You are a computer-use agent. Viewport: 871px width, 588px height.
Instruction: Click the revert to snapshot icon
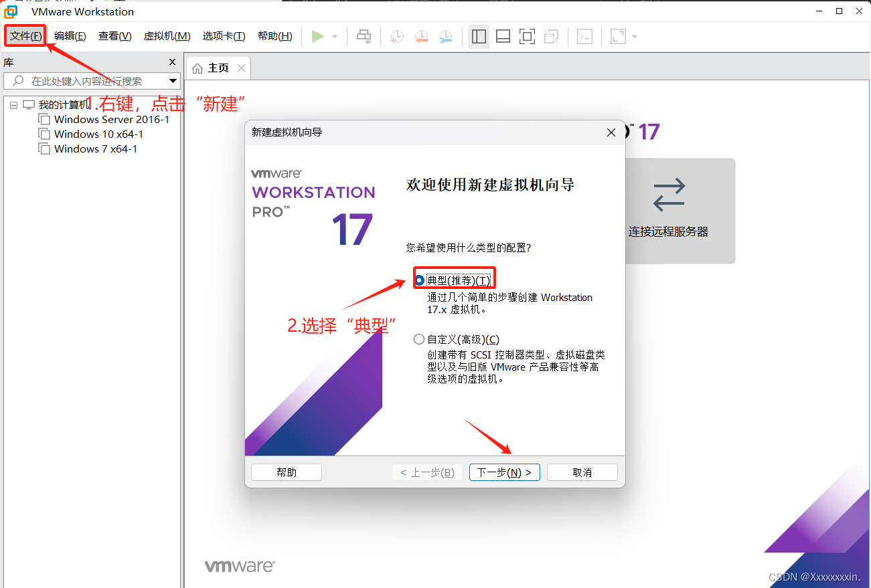coord(421,36)
